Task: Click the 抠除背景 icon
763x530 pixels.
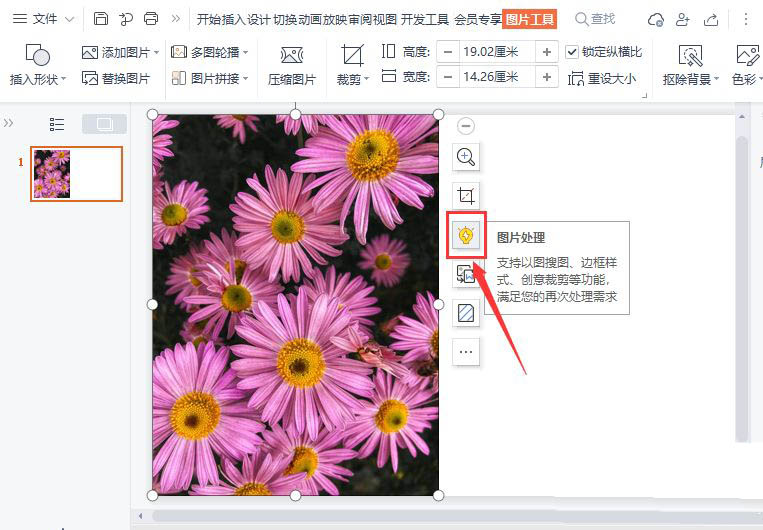Action: [690, 55]
